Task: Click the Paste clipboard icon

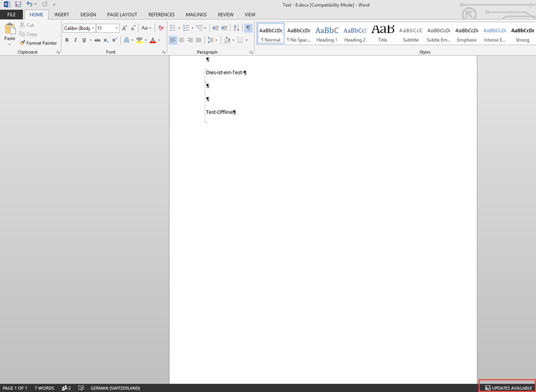Action: (x=10, y=30)
